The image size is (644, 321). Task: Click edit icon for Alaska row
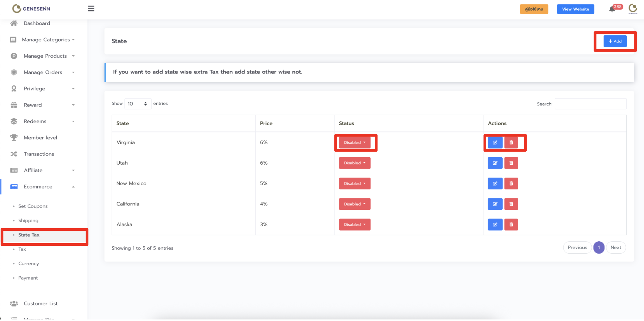tap(495, 225)
